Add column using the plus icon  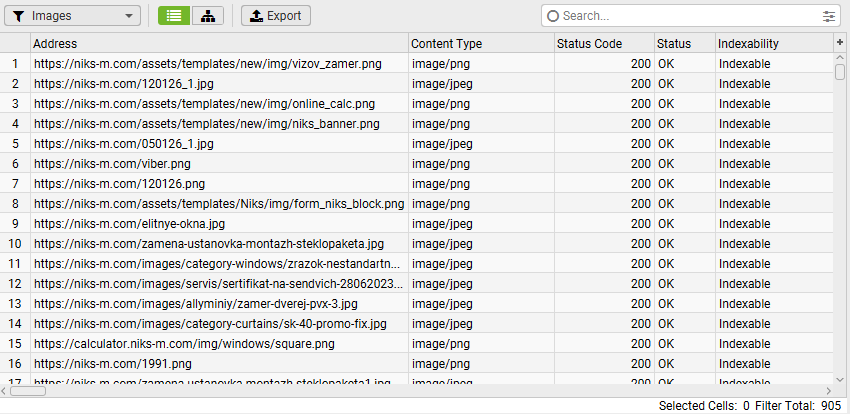coord(840,43)
